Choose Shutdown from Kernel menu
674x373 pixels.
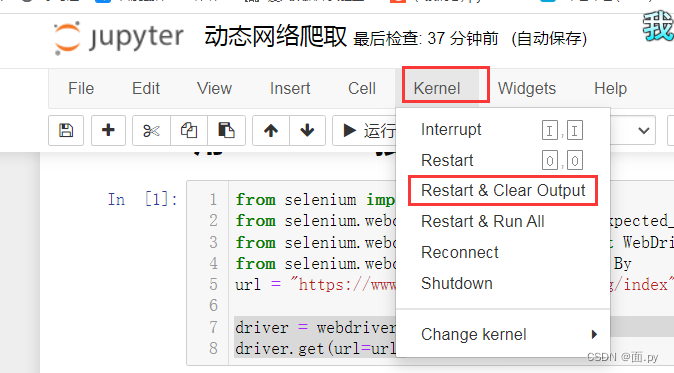click(503, 284)
